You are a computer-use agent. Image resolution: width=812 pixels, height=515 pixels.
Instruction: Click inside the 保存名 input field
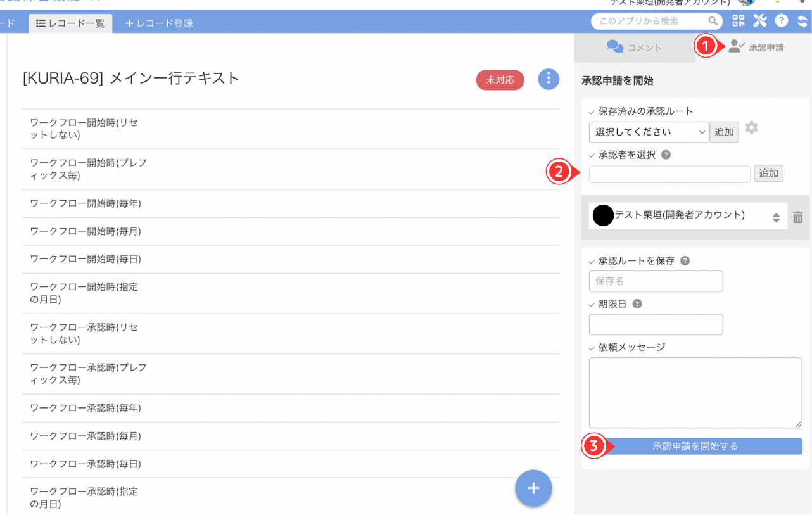pos(656,281)
